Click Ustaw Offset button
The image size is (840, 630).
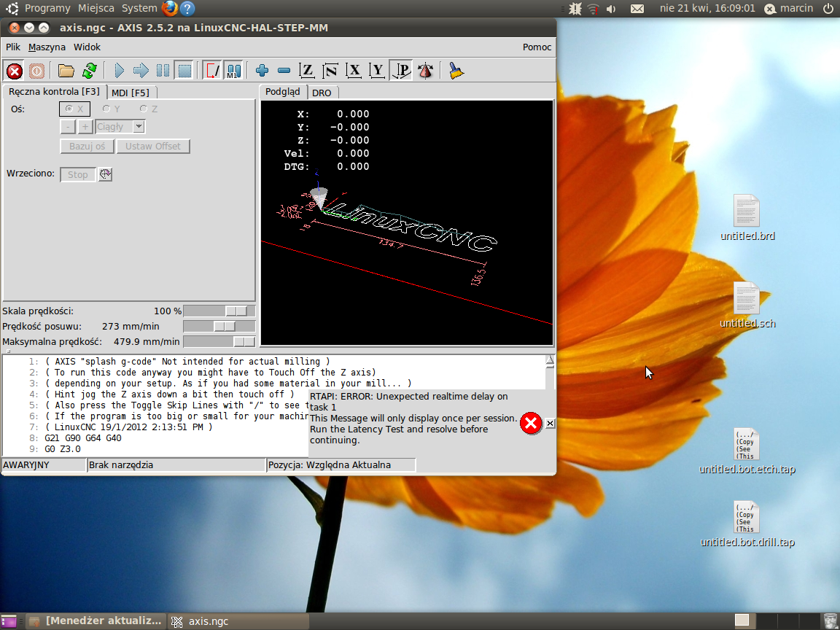[x=153, y=147]
